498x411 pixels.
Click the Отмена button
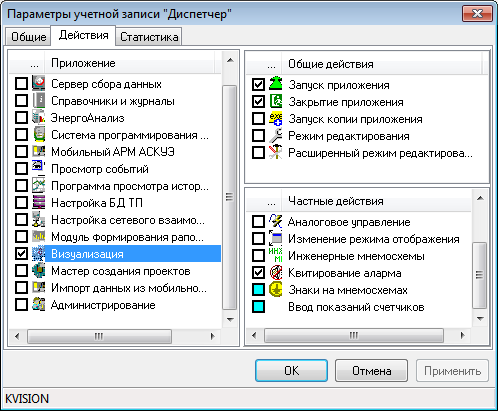pos(371,370)
